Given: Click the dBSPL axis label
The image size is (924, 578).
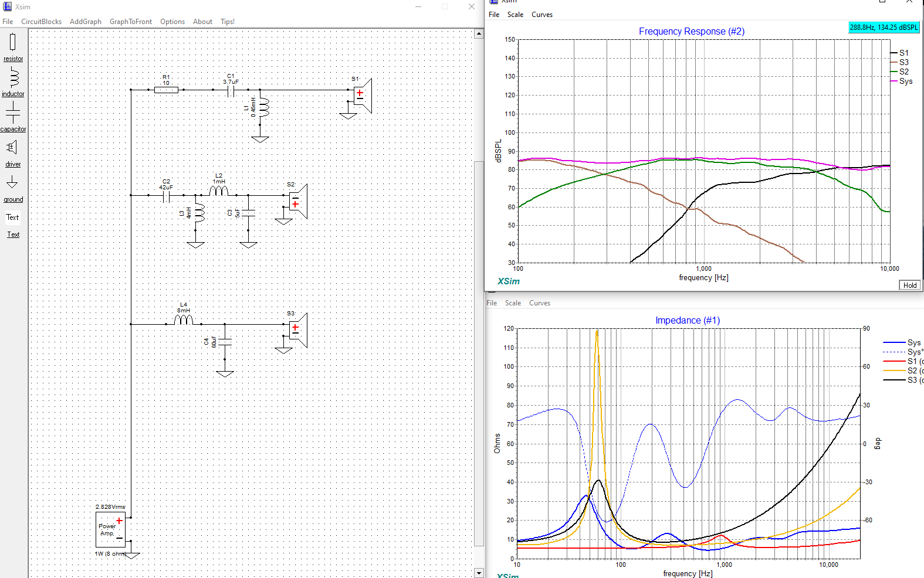Looking at the screenshot, I should point(498,151).
